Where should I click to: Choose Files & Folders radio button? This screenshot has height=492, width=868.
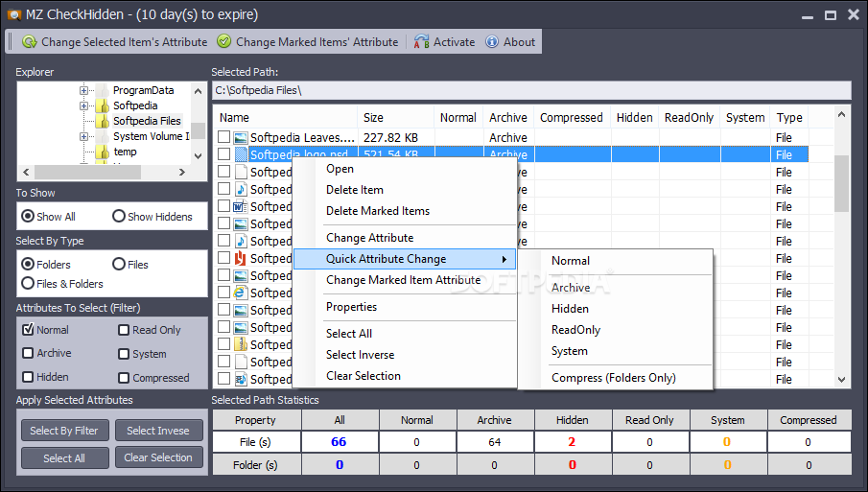coord(28,283)
